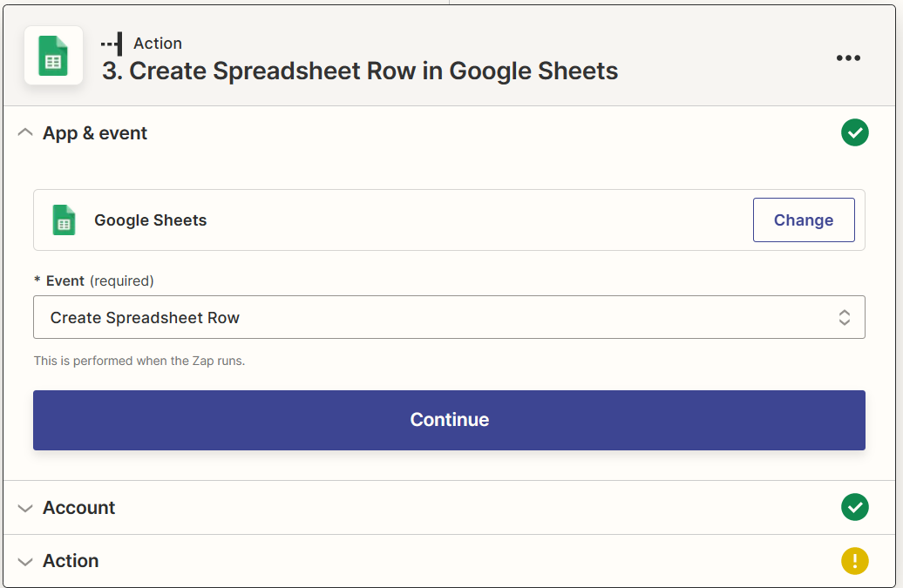Click the Change app button
The image size is (903, 588).
pos(803,220)
